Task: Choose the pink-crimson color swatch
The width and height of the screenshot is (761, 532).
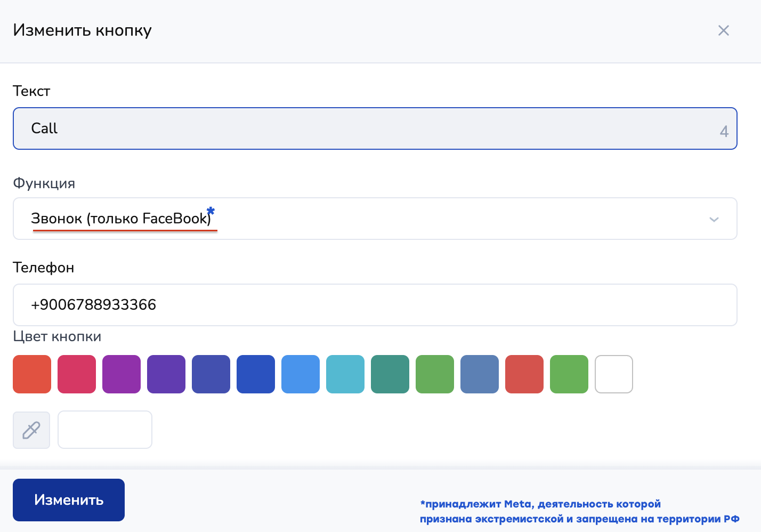Action: pyautogui.click(x=77, y=374)
